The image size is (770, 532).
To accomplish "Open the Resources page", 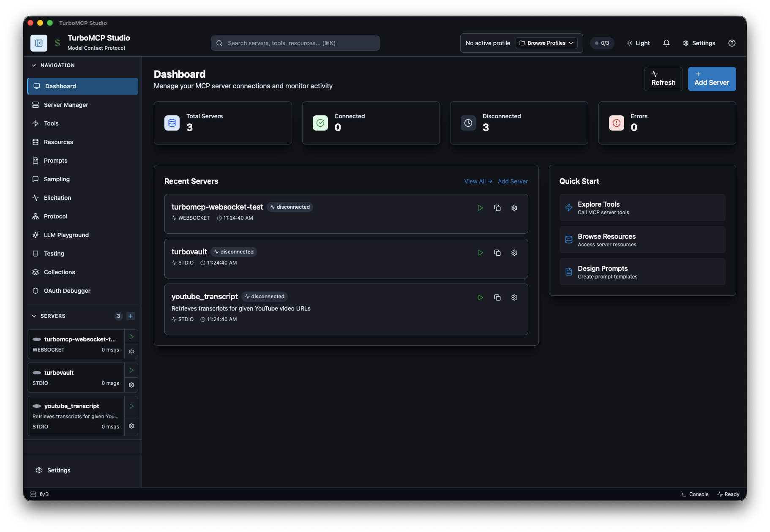I will point(82,142).
